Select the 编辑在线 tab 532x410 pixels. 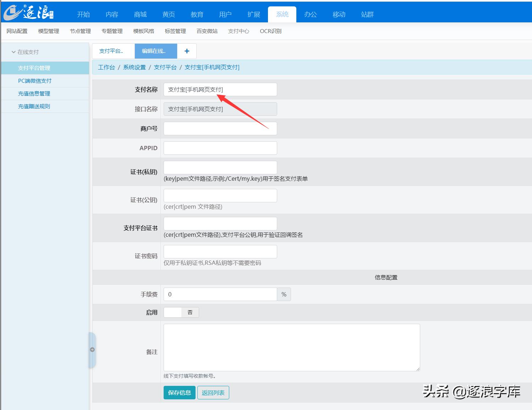[155, 51]
